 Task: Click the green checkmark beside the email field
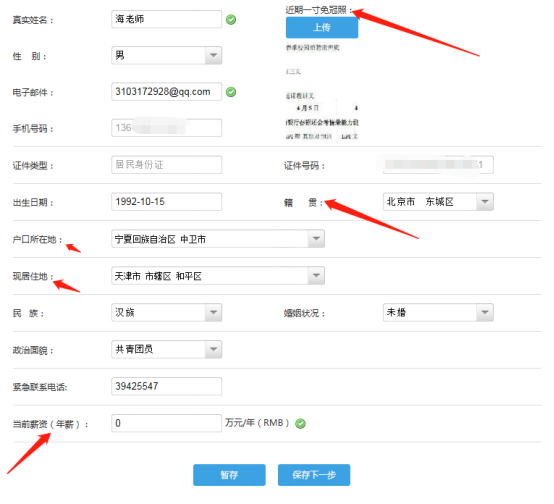coord(231,92)
